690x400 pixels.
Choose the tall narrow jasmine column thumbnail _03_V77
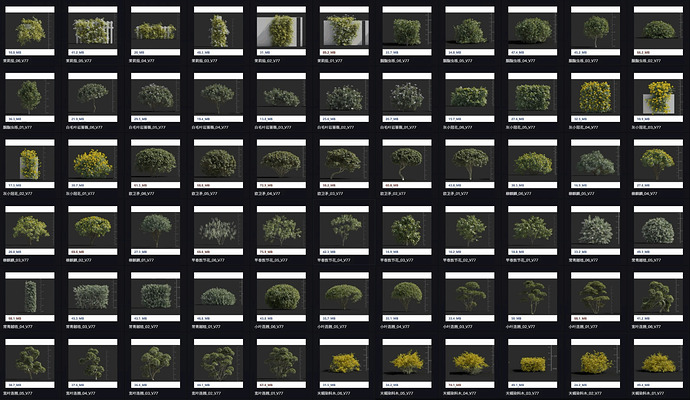coord(218,31)
